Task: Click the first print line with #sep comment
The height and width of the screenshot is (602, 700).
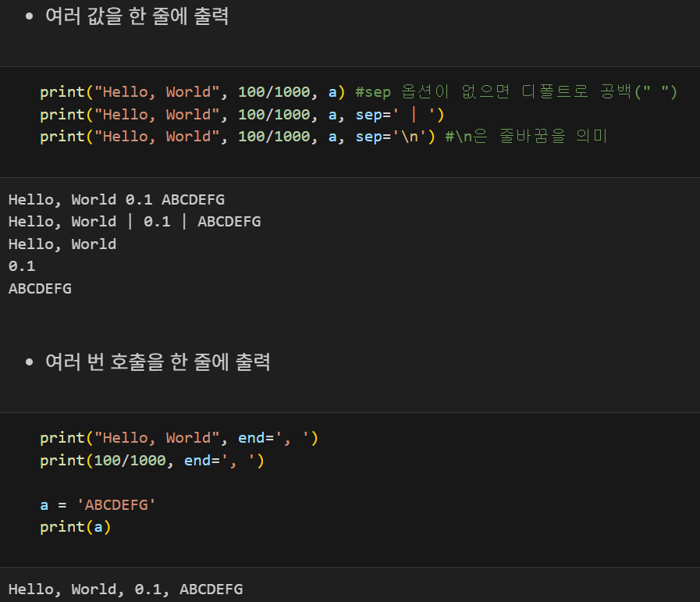Action: click(358, 92)
